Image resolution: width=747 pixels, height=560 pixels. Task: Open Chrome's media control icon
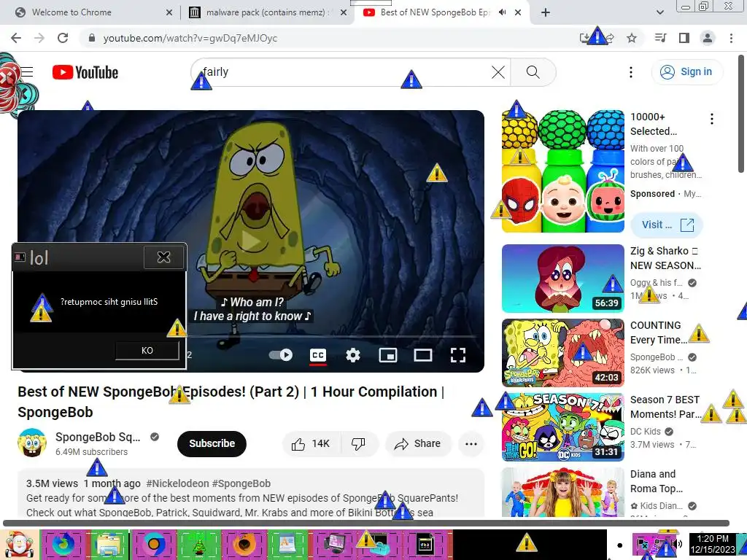[660, 38]
